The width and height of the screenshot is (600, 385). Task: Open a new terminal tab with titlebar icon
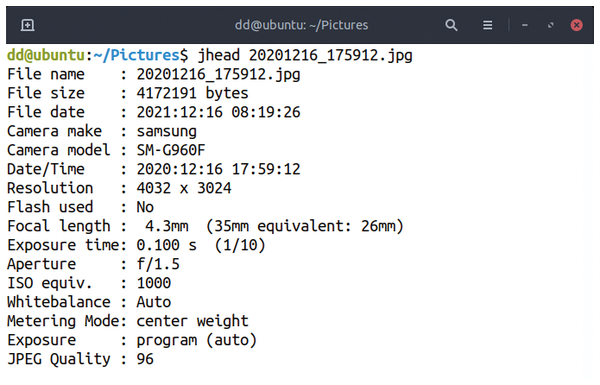point(28,25)
